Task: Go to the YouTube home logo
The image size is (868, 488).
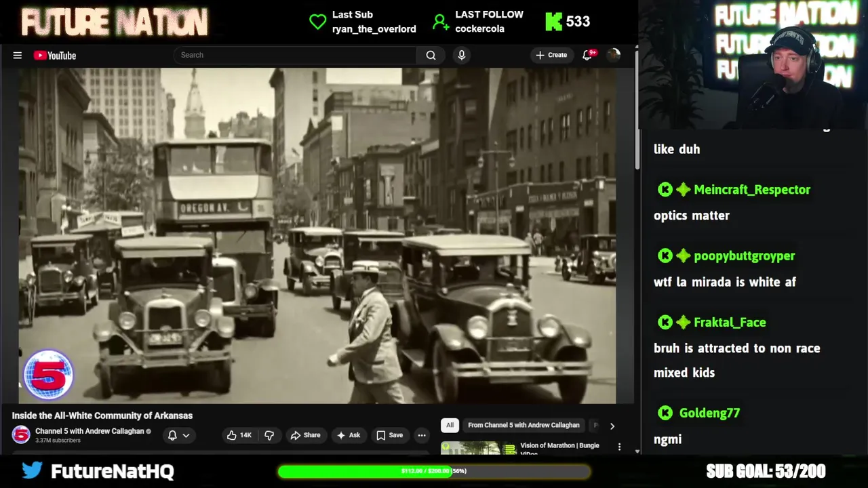Action: pos(55,56)
